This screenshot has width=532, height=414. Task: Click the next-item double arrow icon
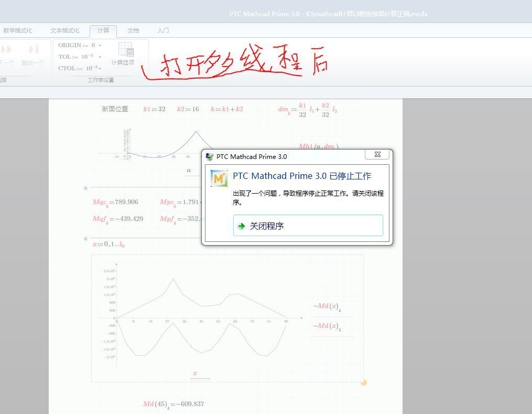6,49
